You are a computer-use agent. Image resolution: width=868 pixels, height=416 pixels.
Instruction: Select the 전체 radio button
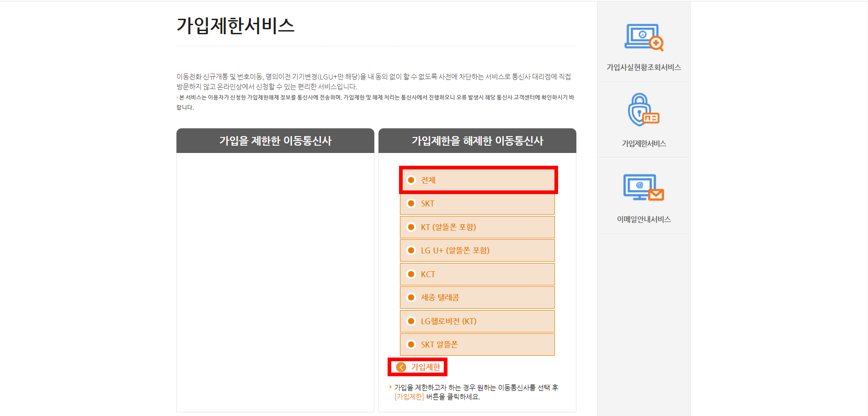(x=411, y=180)
